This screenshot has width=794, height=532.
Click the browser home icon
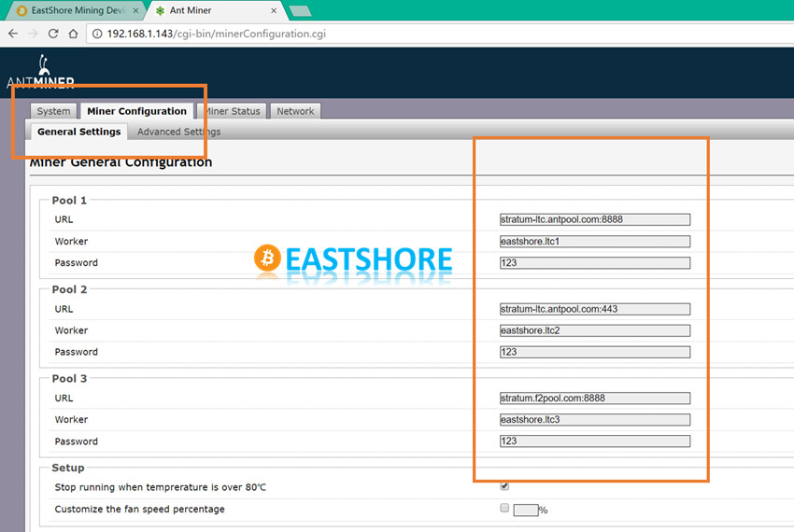click(x=73, y=34)
